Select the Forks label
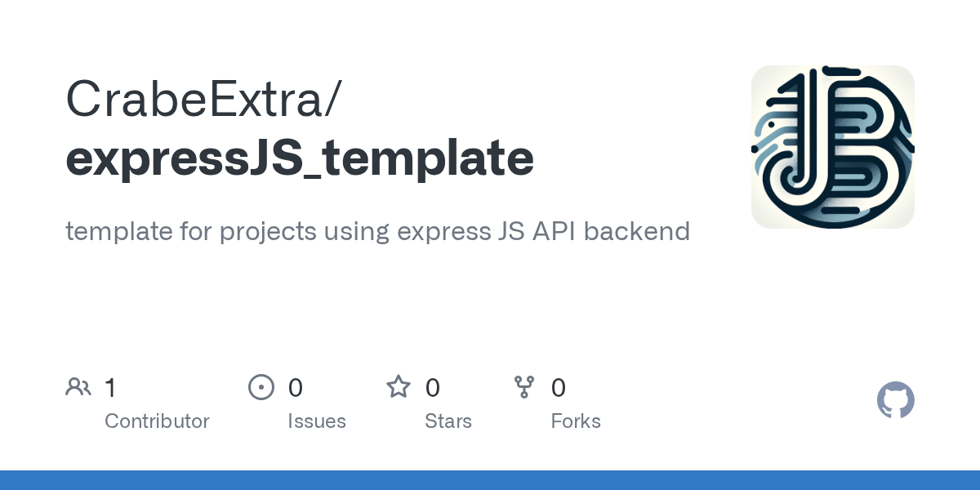Viewport: 980px width, 490px height. point(576,421)
